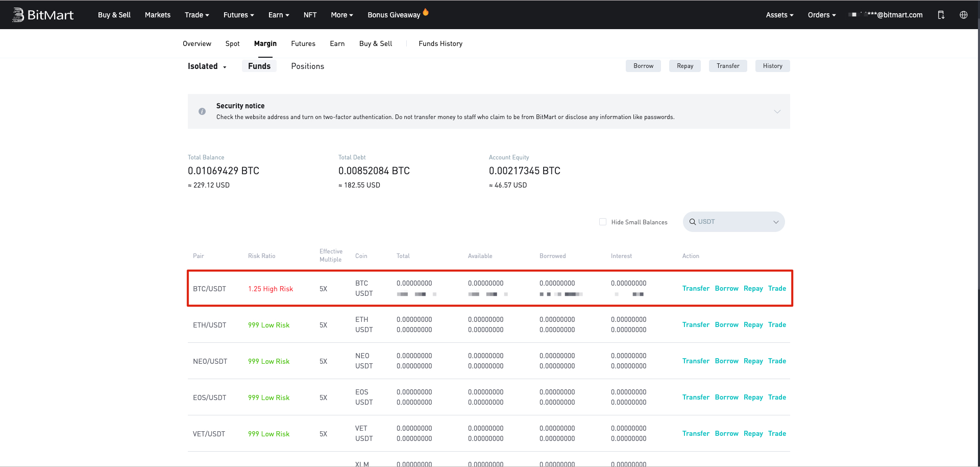Click the '1.25 High Risk' risk ratio

tap(271, 289)
